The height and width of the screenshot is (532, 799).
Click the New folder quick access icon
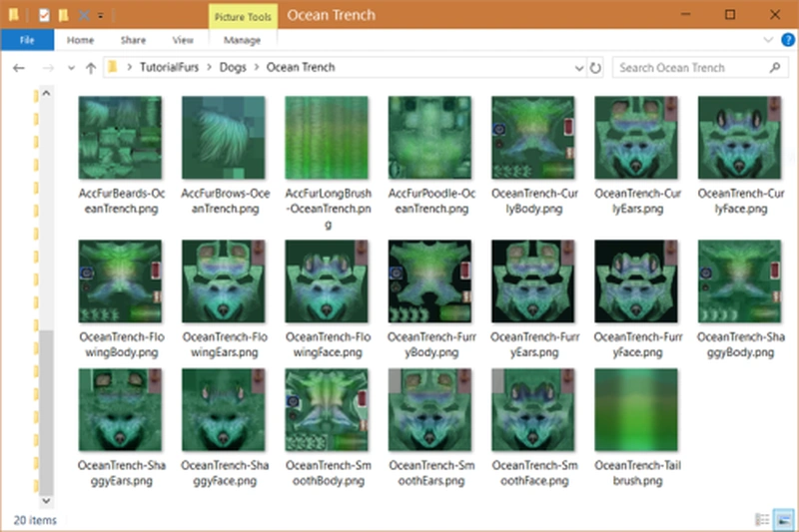coord(63,15)
